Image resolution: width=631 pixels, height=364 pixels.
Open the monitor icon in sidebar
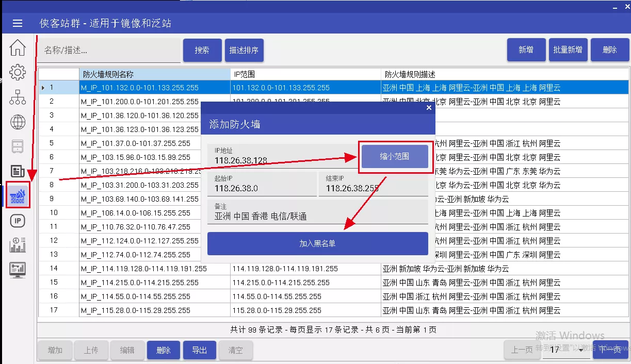pyautogui.click(x=18, y=269)
